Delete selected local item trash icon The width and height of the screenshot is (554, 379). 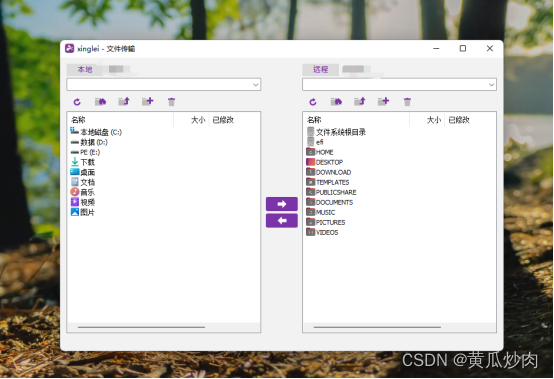click(x=171, y=102)
